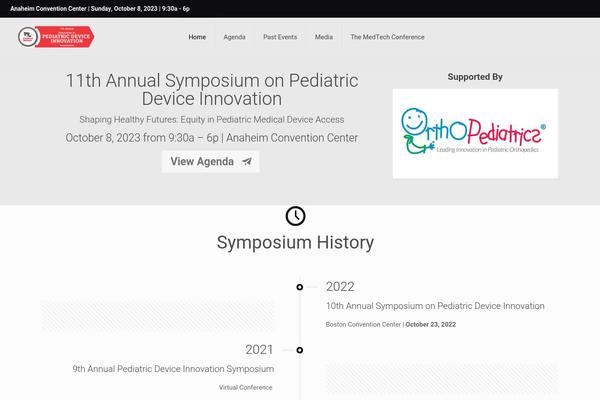Open the 10th Annual Symposium on Pediatric Device Innovation entry

(x=435, y=306)
